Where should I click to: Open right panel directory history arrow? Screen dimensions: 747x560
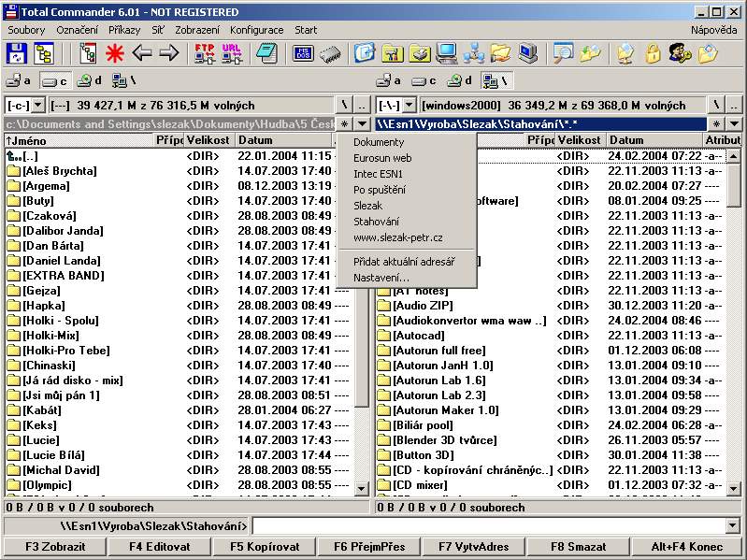(x=734, y=124)
